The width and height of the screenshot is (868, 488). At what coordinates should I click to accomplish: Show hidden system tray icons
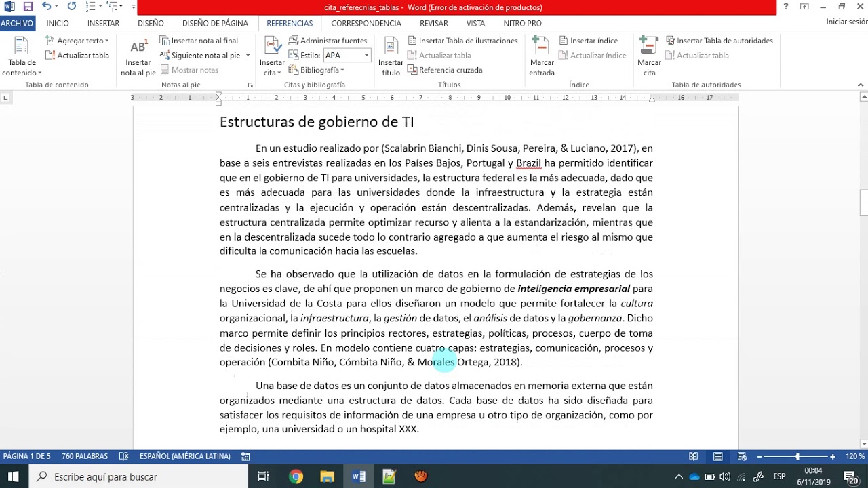click(x=679, y=476)
